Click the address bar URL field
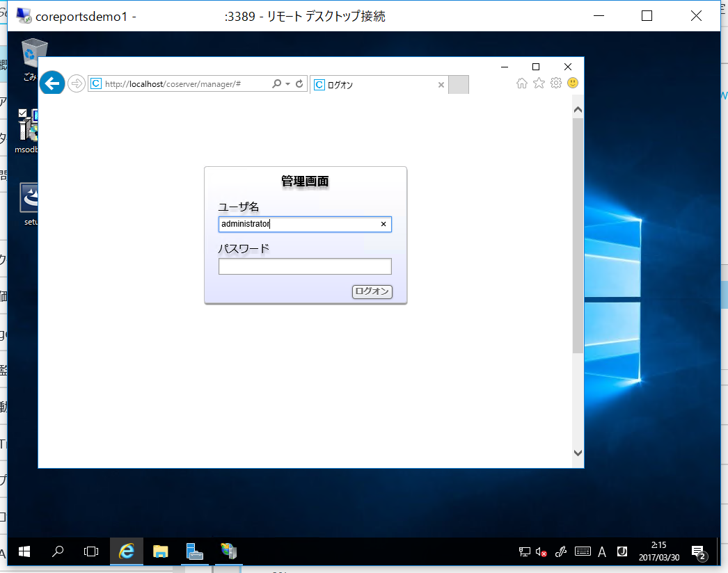Image resolution: width=728 pixels, height=573 pixels. (x=186, y=84)
